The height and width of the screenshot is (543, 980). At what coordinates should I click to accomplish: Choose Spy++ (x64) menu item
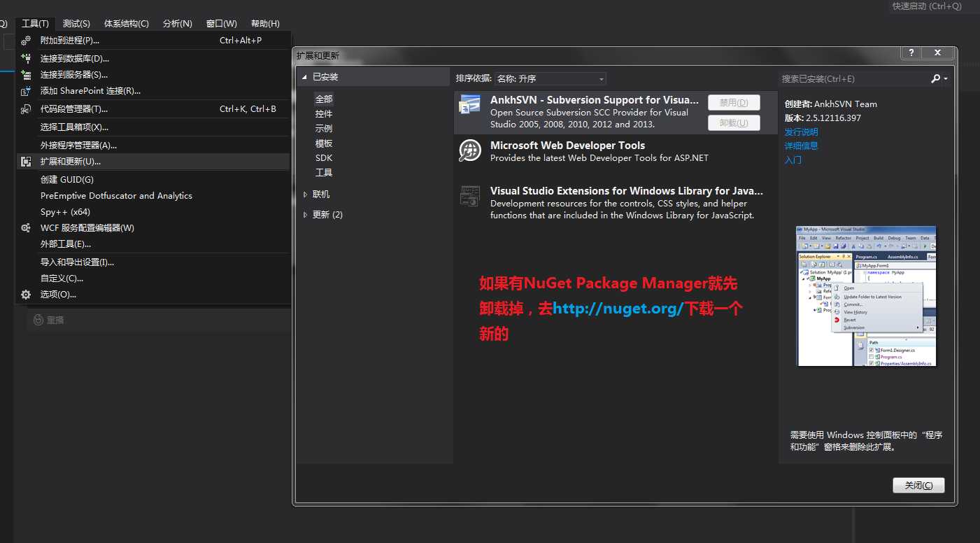153,212
